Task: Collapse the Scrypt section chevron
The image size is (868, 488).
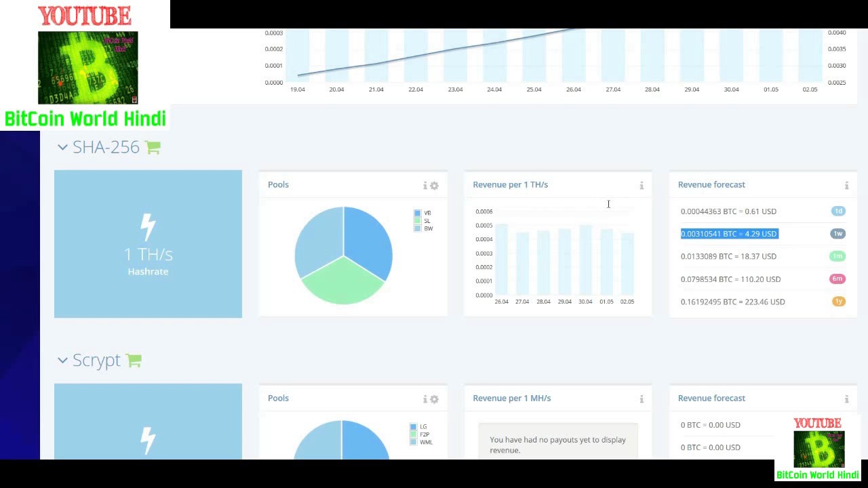Action: pos(62,361)
